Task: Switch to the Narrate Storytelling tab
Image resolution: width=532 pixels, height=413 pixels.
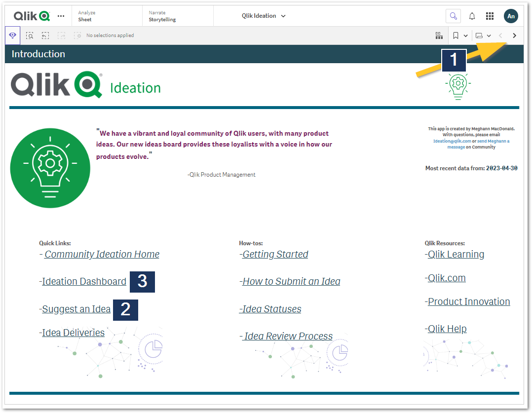Action: [163, 15]
